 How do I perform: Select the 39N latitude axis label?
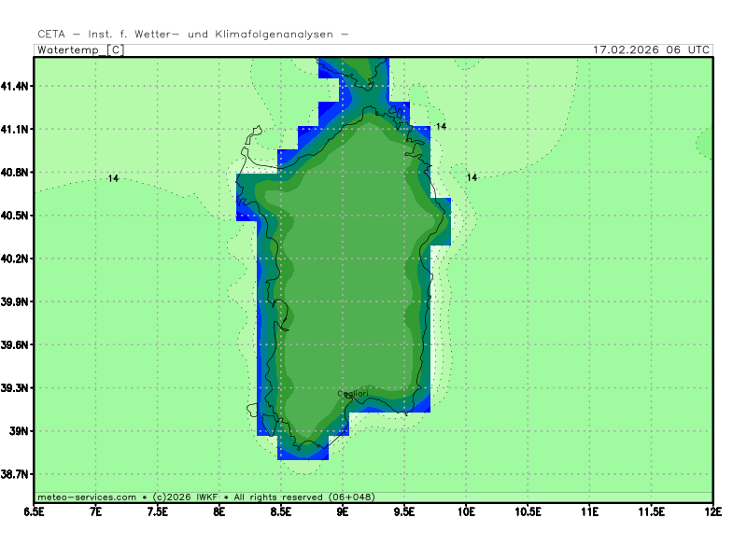click(21, 431)
